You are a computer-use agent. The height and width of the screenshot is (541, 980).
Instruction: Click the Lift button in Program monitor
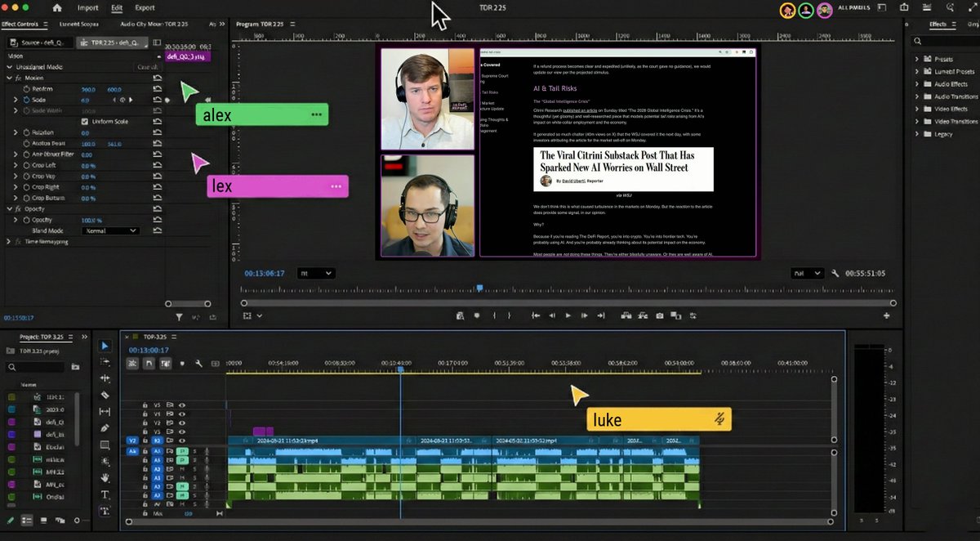click(x=626, y=315)
